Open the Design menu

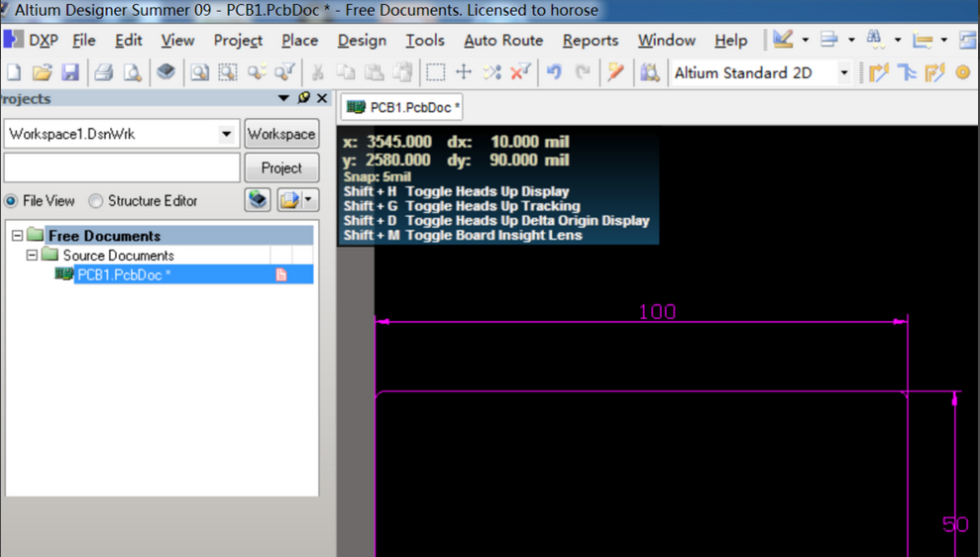coord(362,41)
